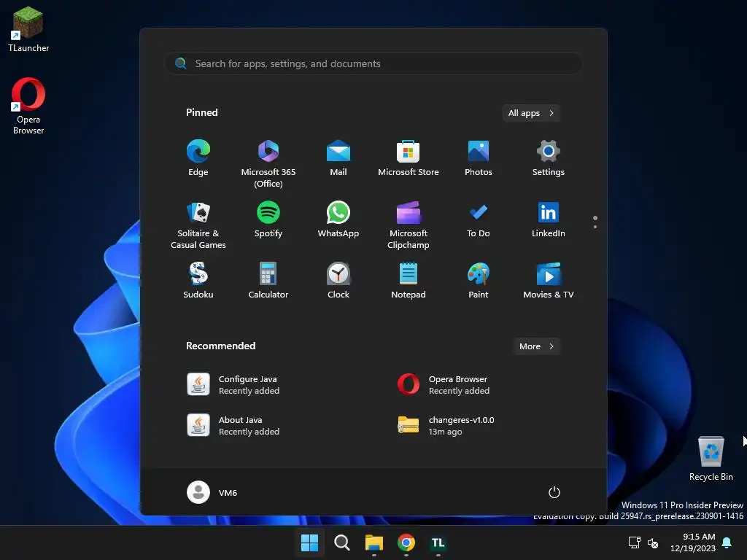747x560 pixels.
Task: Switch to TLauncher on the taskbar
Action: pos(438,542)
